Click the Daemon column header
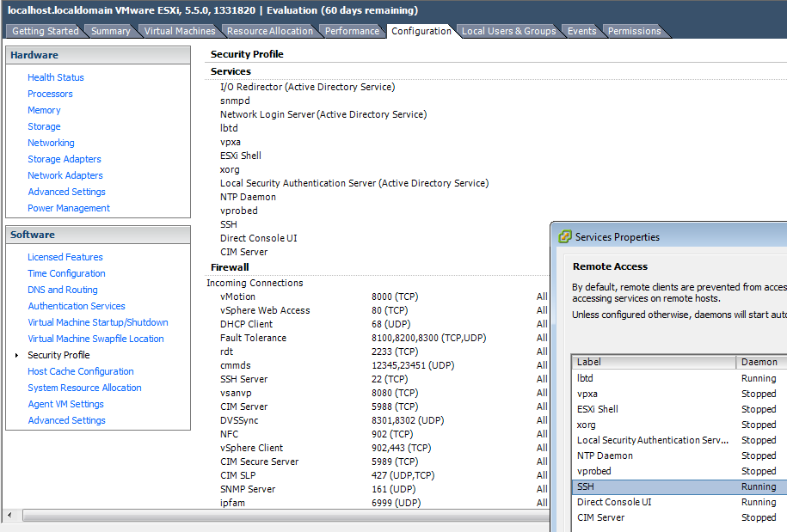Viewport: 787px width, 532px height. (x=759, y=362)
